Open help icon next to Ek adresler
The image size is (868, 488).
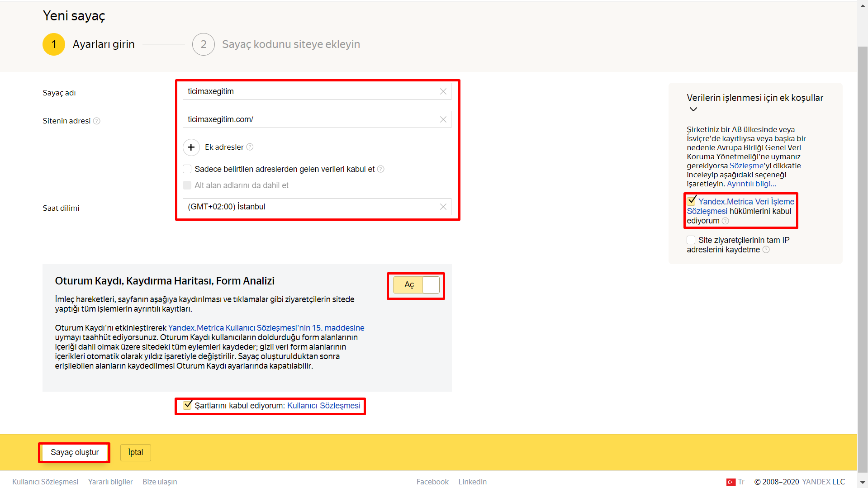[250, 147]
